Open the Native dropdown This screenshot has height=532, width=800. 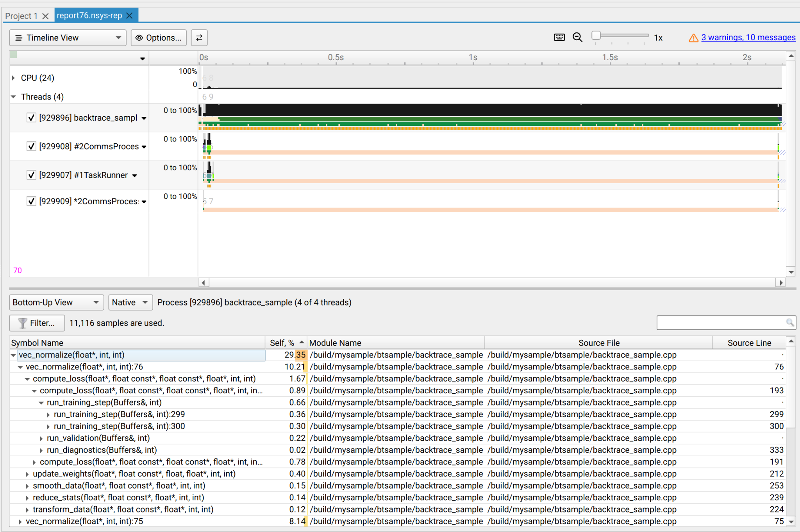tap(130, 302)
